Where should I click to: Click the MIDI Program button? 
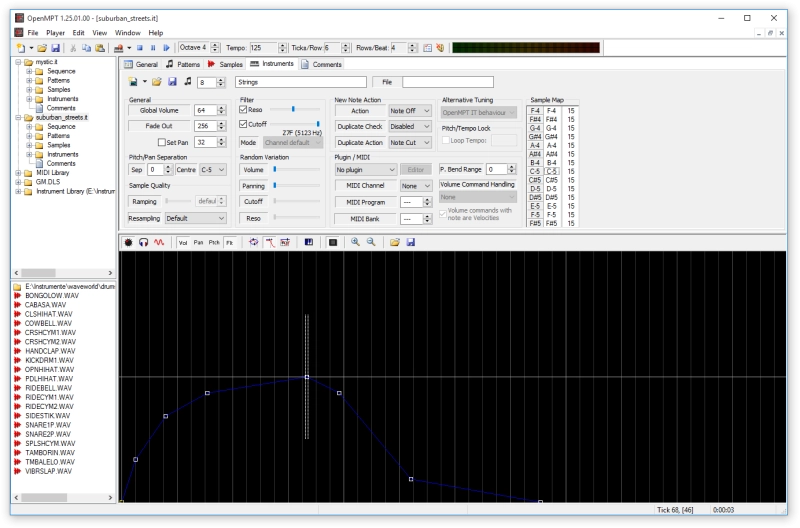pyautogui.click(x=365, y=203)
